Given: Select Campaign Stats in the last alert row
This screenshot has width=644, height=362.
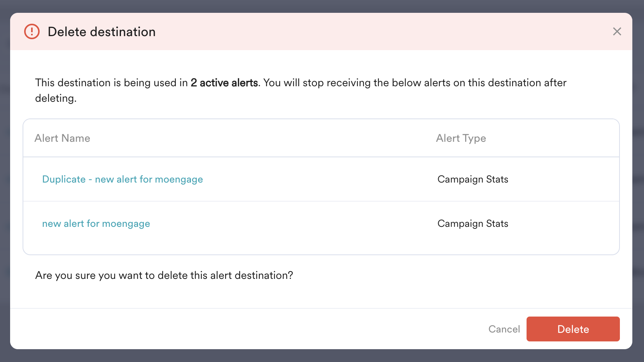Looking at the screenshot, I should coord(472,223).
